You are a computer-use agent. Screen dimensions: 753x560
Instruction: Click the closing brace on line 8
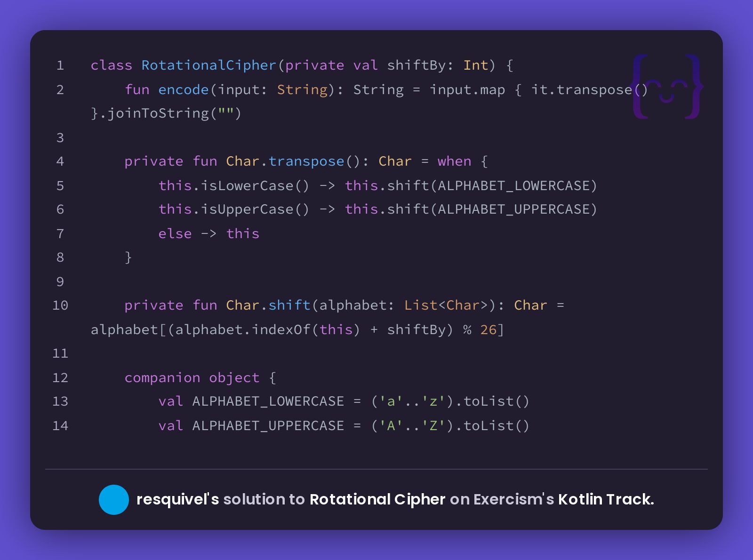[x=128, y=257]
